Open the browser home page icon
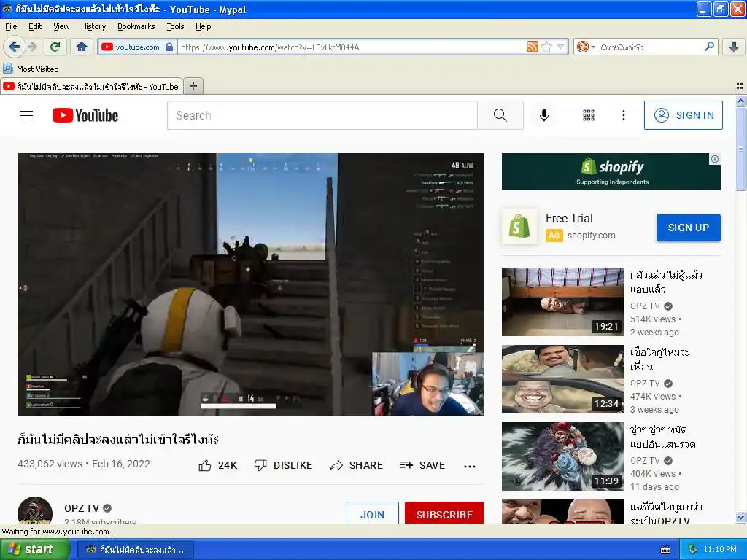The width and height of the screenshot is (747, 560). (82, 47)
